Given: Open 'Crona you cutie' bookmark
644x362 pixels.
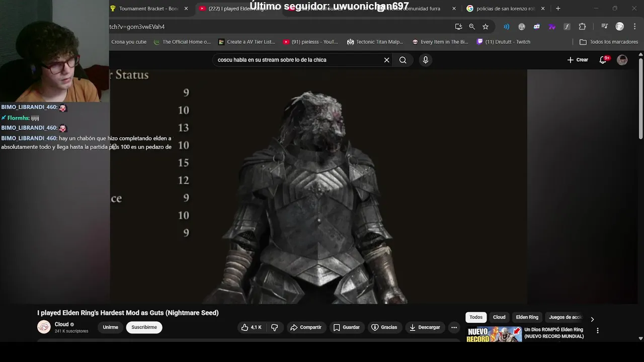Looking at the screenshot, I should coord(129,42).
